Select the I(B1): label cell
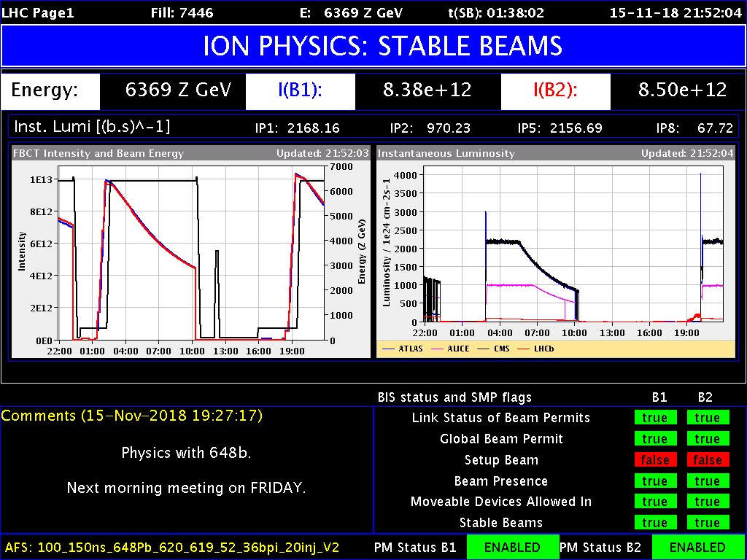The height and width of the screenshot is (560, 747). coord(300,90)
